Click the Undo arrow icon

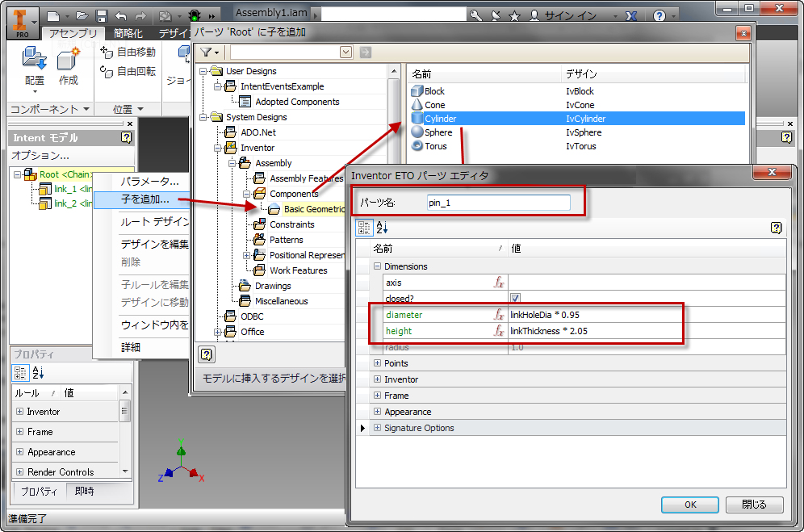pyautogui.click(x=121, y=16)
